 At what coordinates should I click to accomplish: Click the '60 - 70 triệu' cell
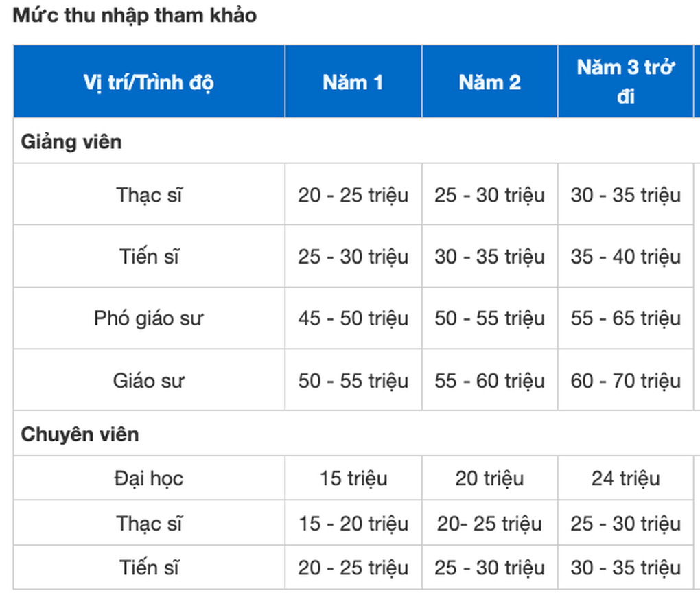click(625, 380)
